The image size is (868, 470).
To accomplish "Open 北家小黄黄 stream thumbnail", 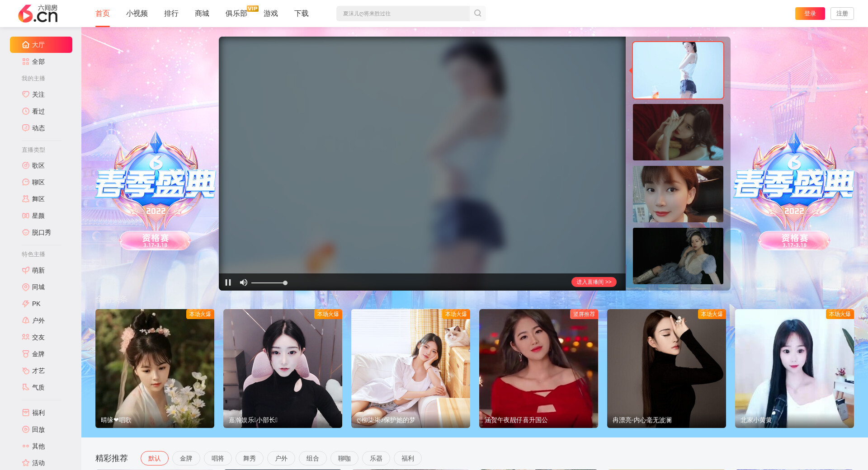I will 794,368.
